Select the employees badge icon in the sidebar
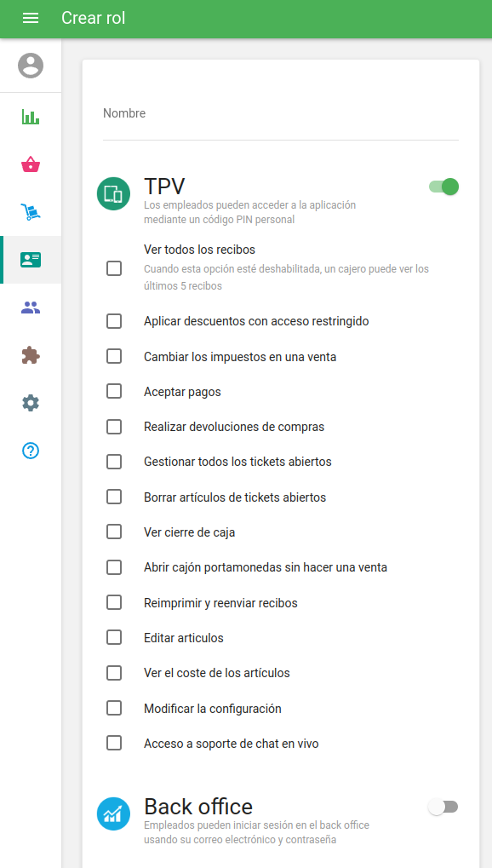This screenshot has width=492, height=868. pyautogui.click(x=31, y=260)
